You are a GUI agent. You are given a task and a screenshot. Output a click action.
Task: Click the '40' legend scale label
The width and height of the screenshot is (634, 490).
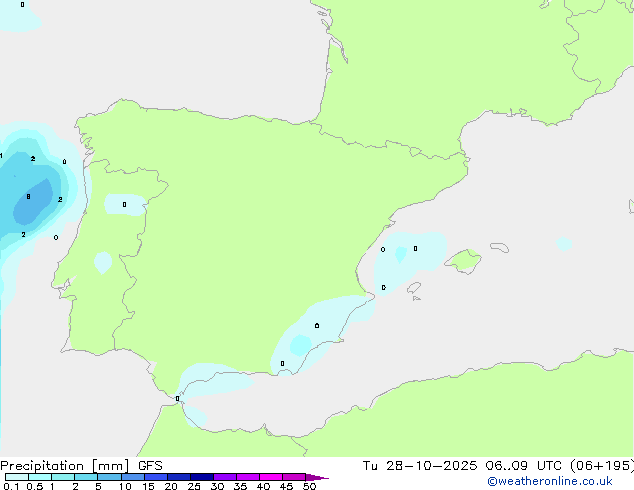coord(263,486)
